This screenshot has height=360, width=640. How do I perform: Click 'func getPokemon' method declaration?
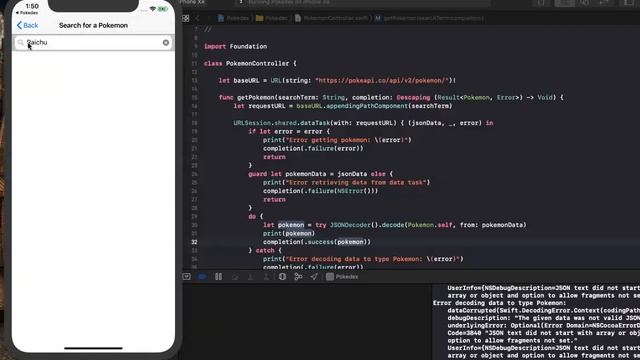click(x=391, y=98)
